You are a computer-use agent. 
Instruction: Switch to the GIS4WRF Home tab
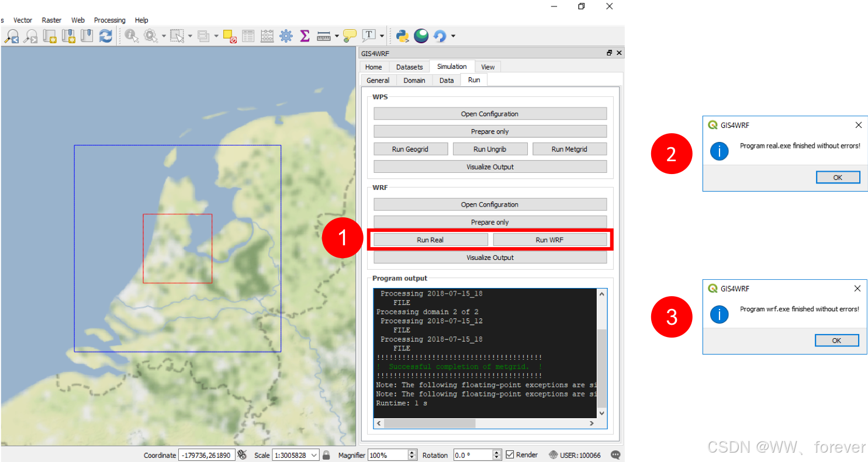tap(374, 67)
